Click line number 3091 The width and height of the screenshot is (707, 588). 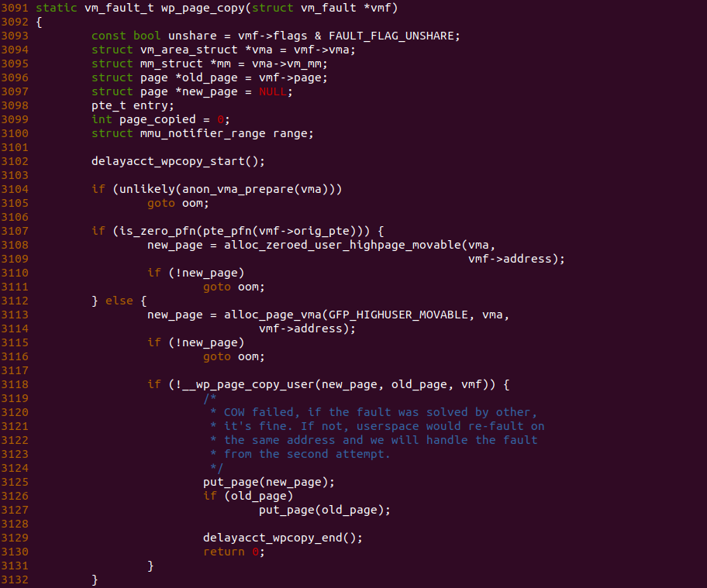coord(15,8)
